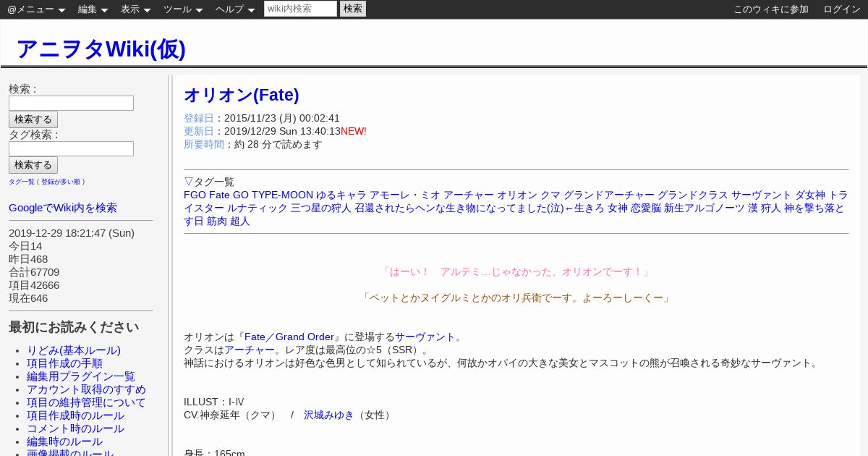Open the FGO tag
The image size is (868, 456).
pyautogui.click(x=195, y=195)
